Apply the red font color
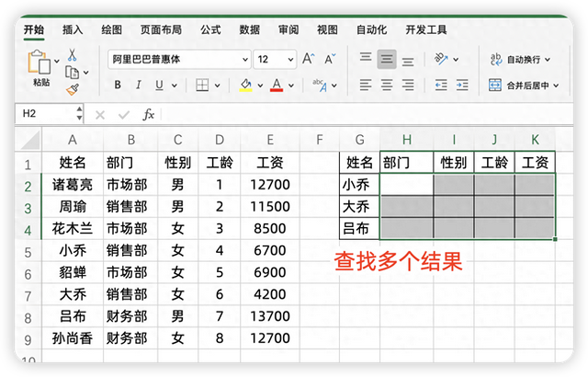 pos(277,86)
